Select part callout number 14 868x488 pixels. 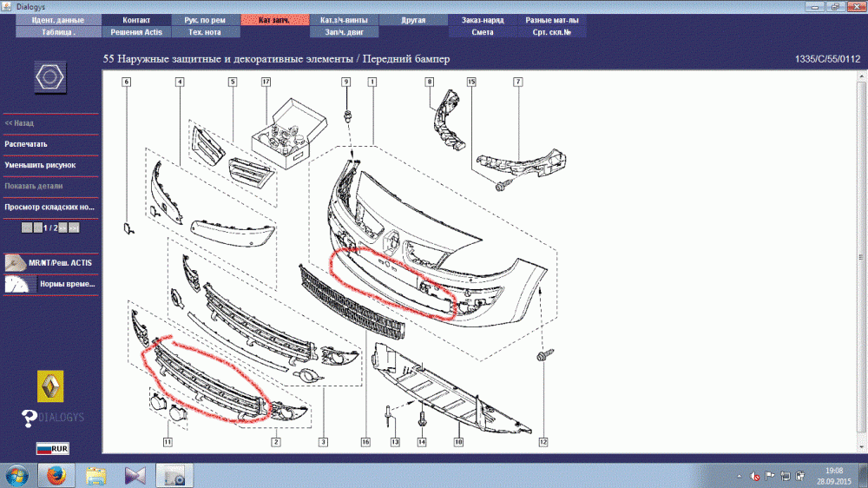[x=422, y=442]
